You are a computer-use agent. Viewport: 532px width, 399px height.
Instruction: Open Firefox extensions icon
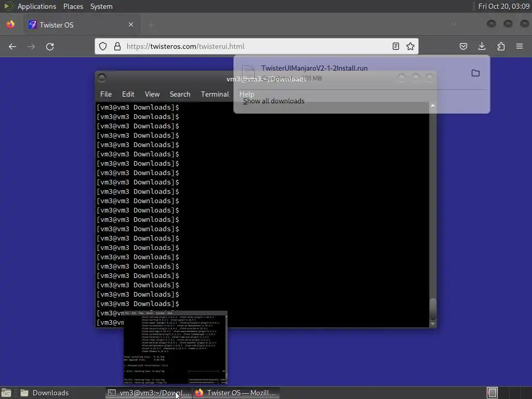[501, 46]
